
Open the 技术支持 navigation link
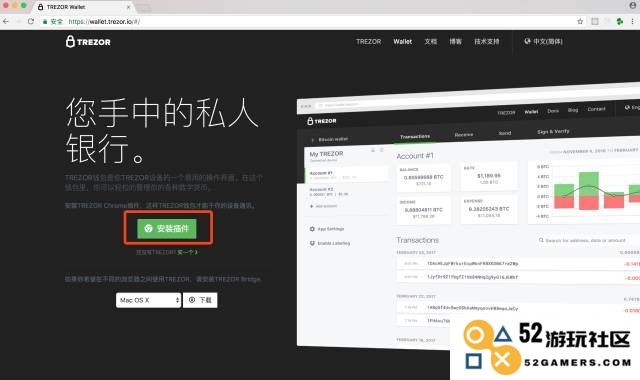pyautogui.click(x=487, y=42)
